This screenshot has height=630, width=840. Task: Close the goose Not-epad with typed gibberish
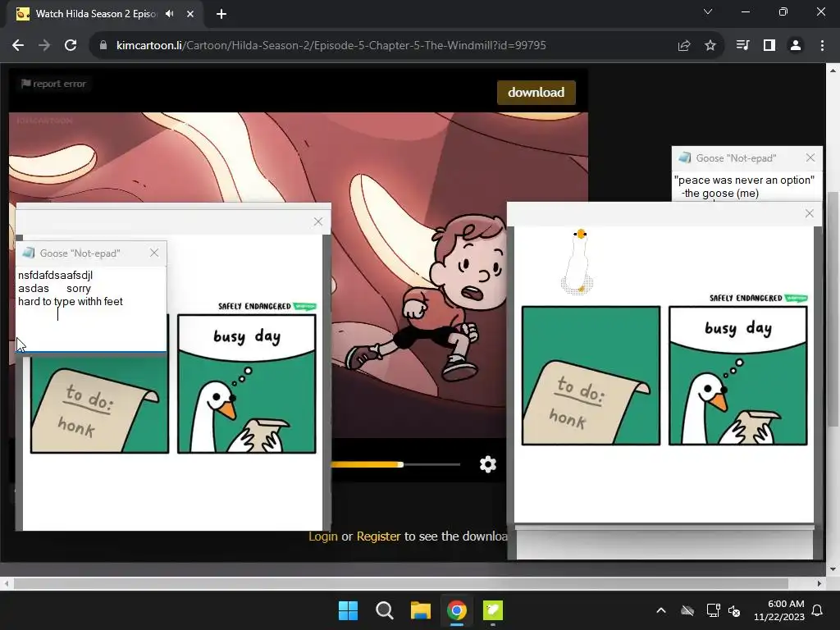coord(154,253)
